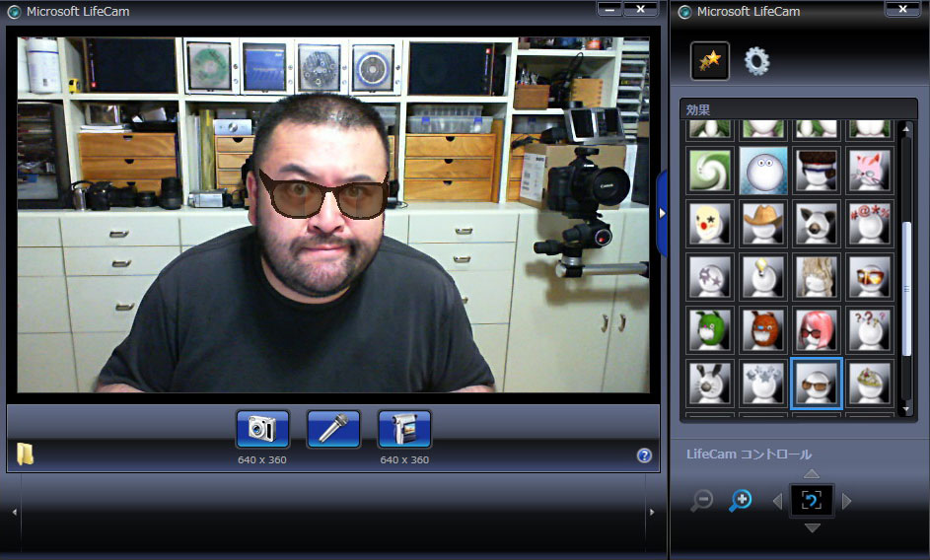This screenshot has width=930, height=560.
Task: Record video with the camcorder button
Action: (x=404, y=428)
